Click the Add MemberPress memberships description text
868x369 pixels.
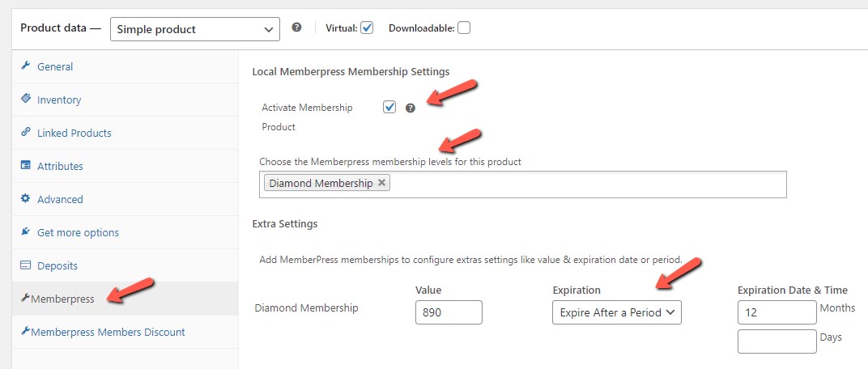tap(470, 260)
